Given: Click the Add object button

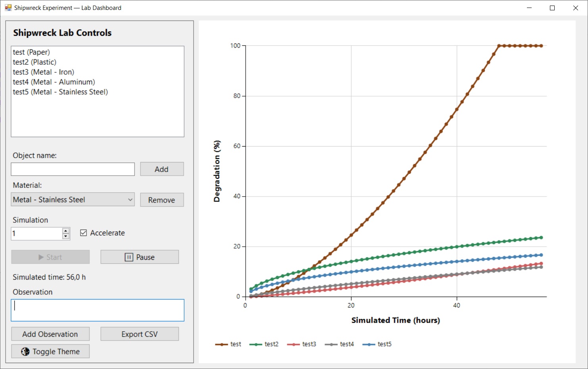Looking at the screenshot, I should (x=161, y=169).
